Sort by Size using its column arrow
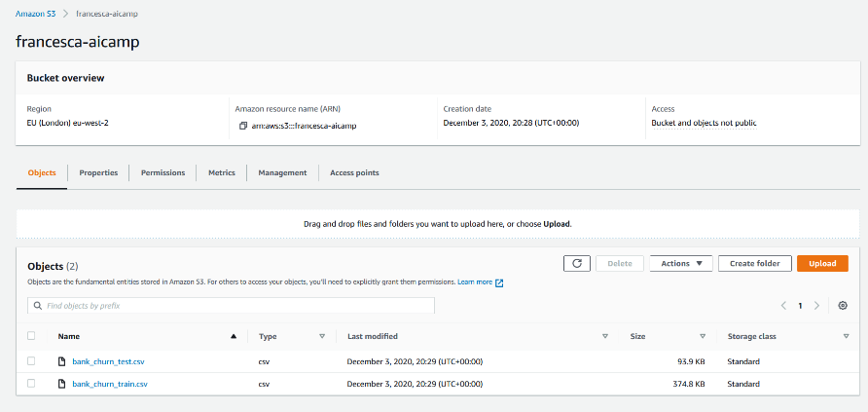The image size is (868, 412). click(703, 336)
